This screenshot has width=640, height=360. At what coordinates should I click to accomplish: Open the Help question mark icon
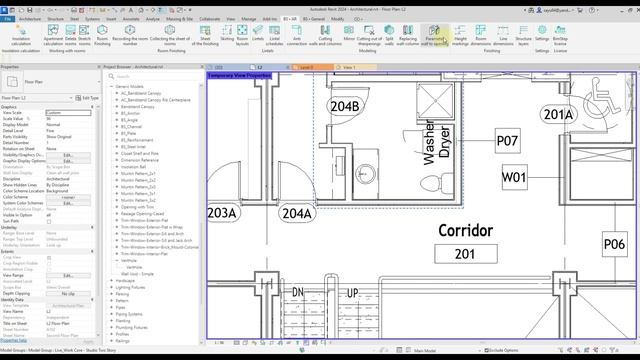pos(592,10)
